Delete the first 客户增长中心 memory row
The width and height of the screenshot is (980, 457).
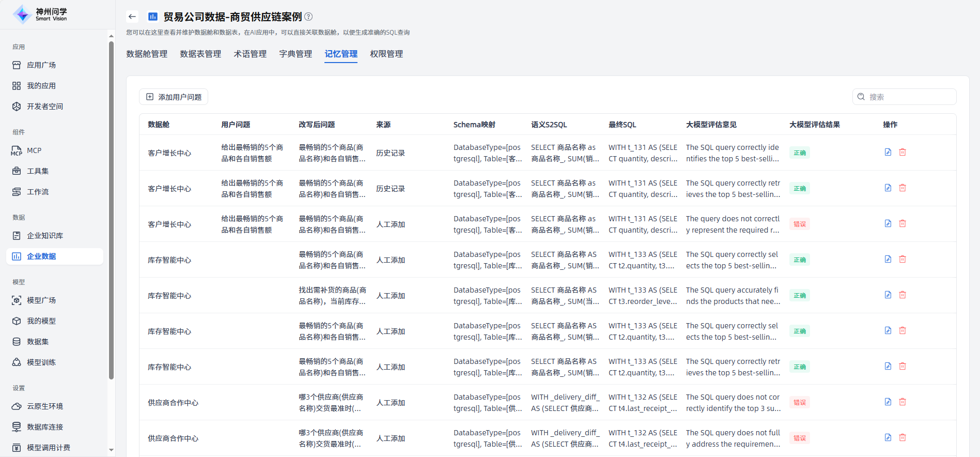pyautogui.click(x=903, y=152)
